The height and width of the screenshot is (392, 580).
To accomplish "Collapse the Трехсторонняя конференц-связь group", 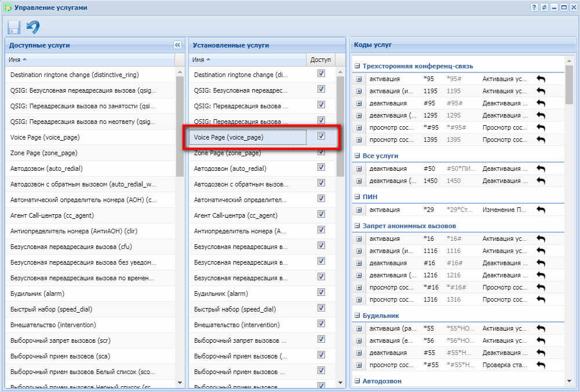I will point(358,66).
